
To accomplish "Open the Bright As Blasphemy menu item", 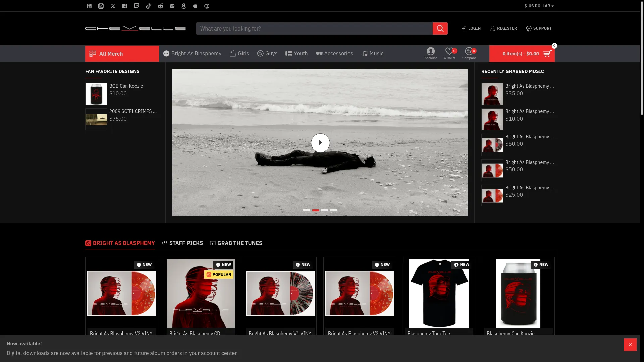I will pos(192,54).
